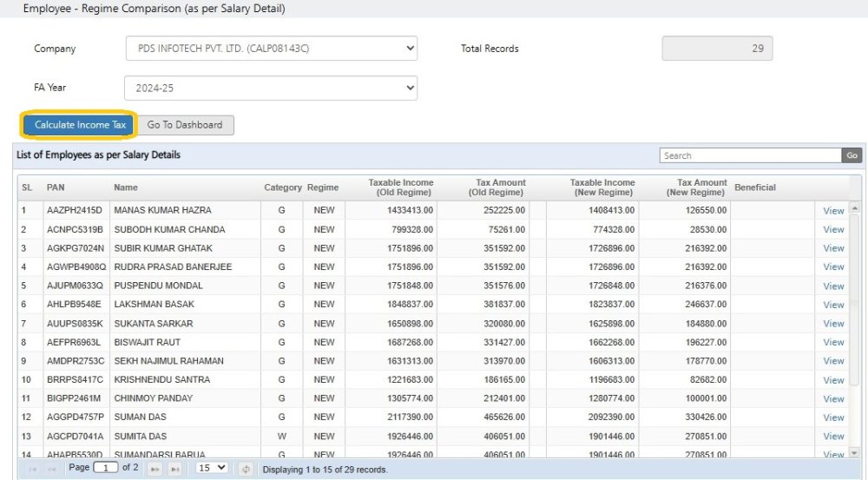Refresh the employee grid with reload icon

[x=246, y=469]
